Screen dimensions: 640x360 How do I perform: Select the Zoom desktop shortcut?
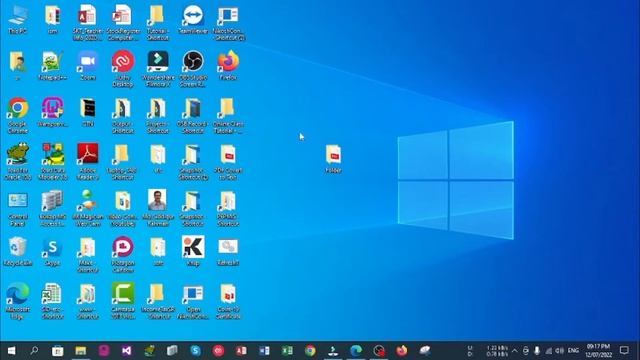88,66
